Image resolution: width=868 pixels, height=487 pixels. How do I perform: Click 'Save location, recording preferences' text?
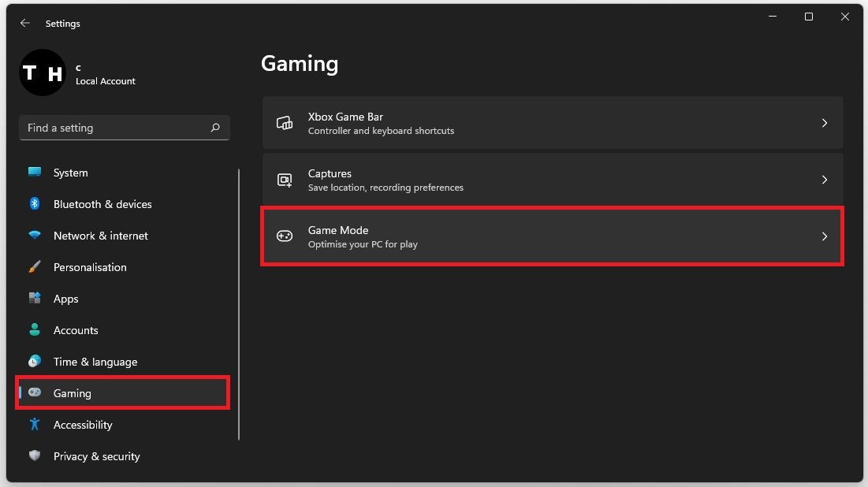386,188
